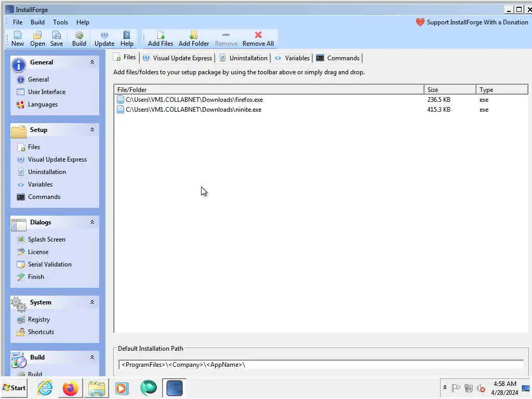Image resolution: width=532 pixels, height=399 pixels.
Task: Open Serial Validation in sidebar
Action: pos(49,264)
